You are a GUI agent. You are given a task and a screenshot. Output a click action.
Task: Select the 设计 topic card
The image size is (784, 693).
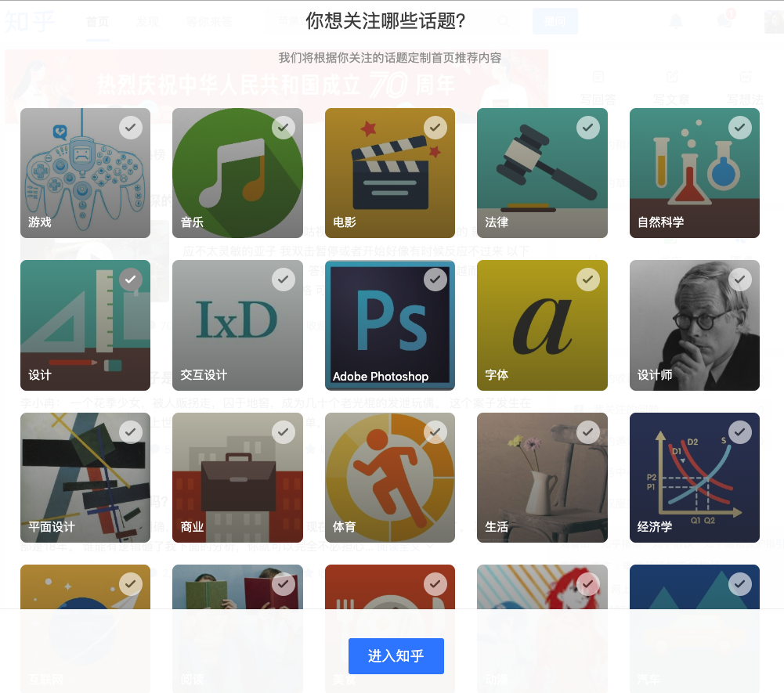point(85,325)
